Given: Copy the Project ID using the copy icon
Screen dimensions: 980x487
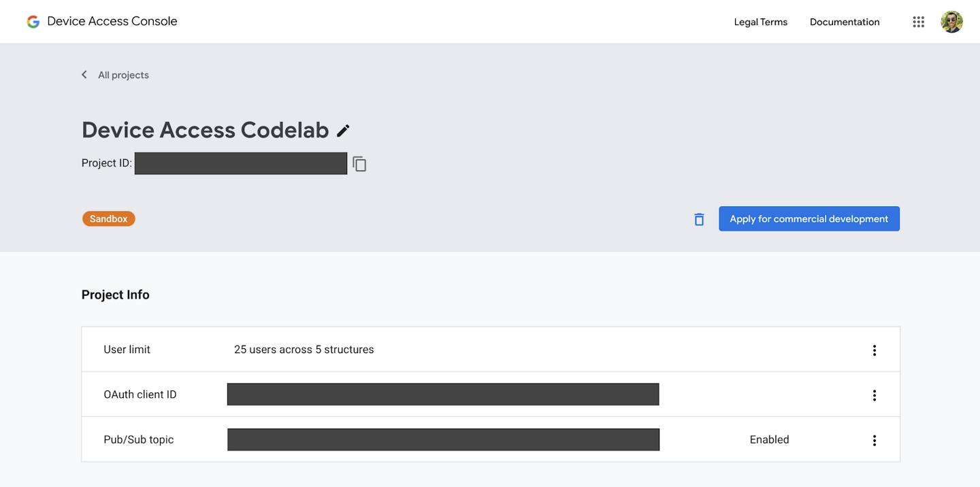Looking at the screenshot, I should pos(359,163).
